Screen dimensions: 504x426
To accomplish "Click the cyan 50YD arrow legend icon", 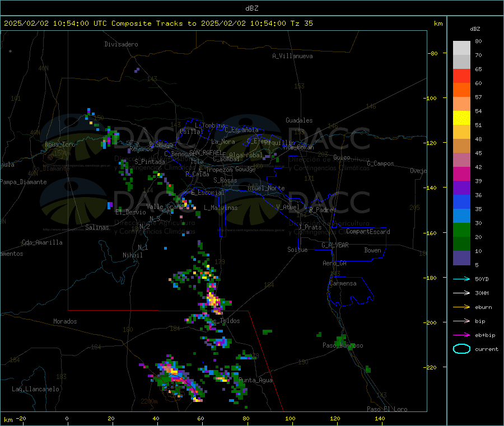I will [461, 279].
